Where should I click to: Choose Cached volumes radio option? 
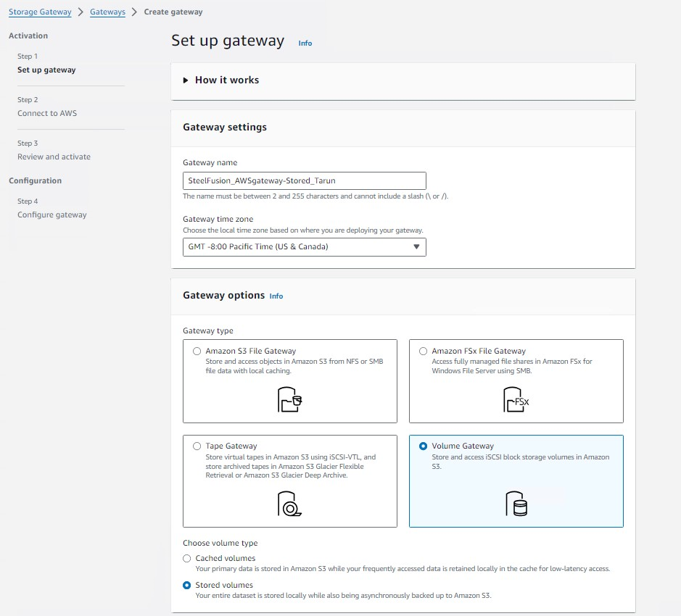[x=187, y=558]
